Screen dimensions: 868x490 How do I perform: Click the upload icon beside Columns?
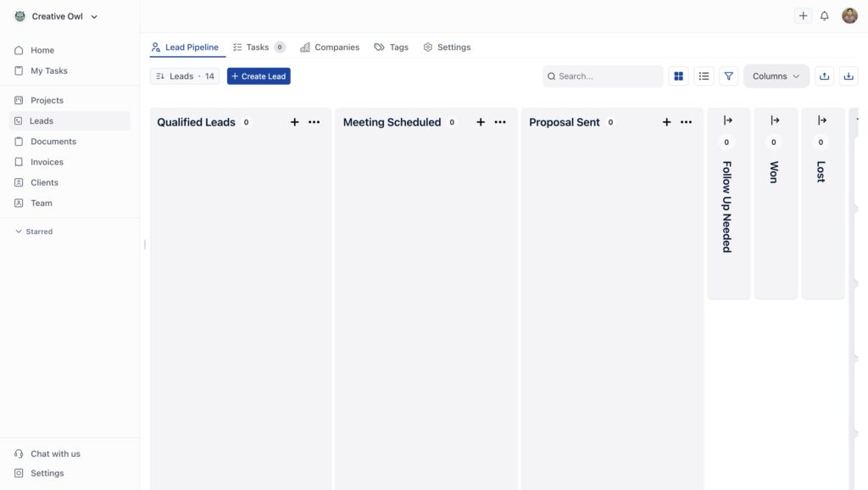pyautogui.click(x=824, y=76)
